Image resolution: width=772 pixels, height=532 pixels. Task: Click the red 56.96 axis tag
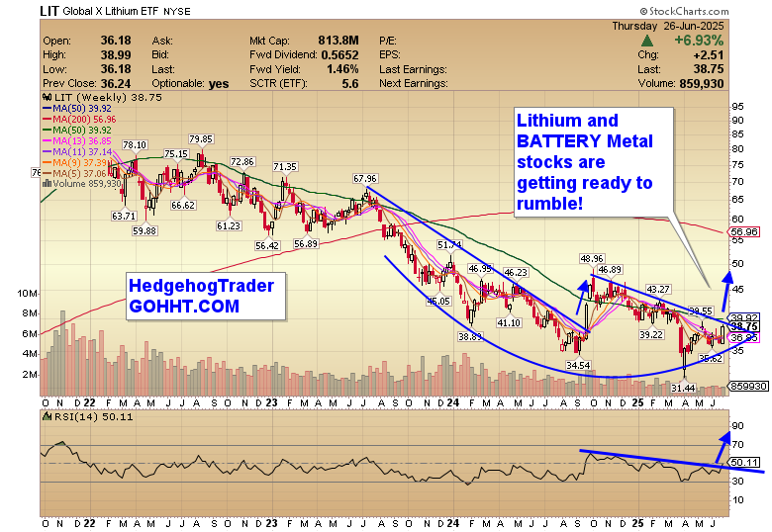click(x=743, y=231)
